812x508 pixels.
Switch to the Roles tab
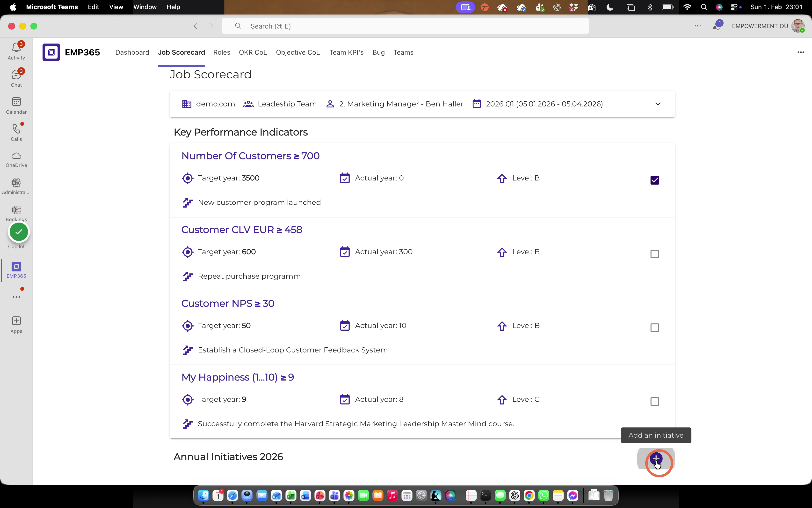pos(222,52)
